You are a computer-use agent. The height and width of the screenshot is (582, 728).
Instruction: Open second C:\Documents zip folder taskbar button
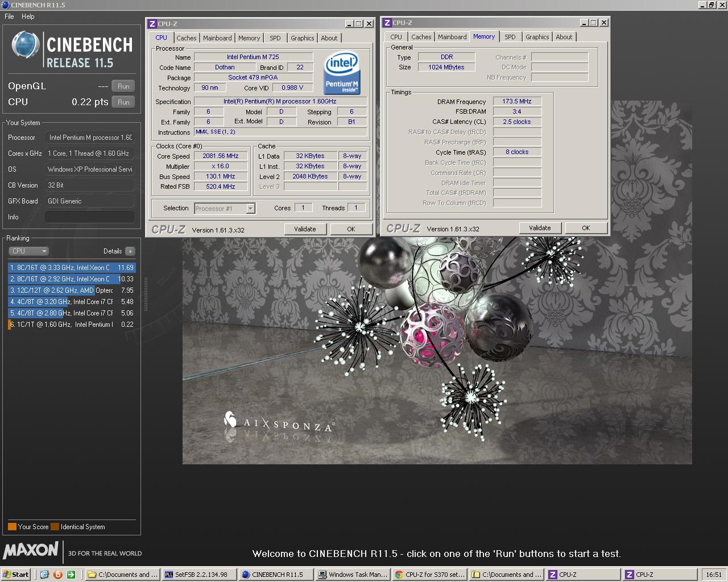(x=506, y=575)
